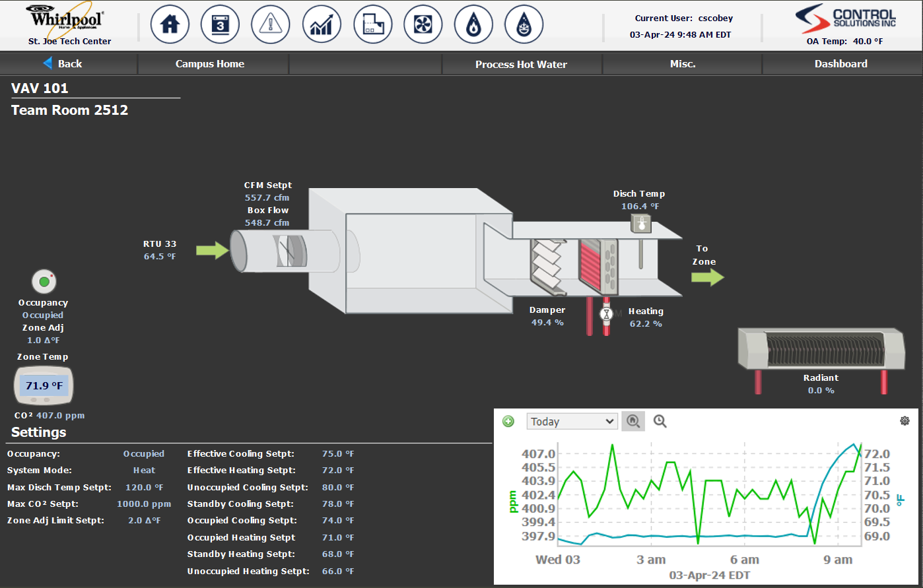Click the heating valve icon

606,314
